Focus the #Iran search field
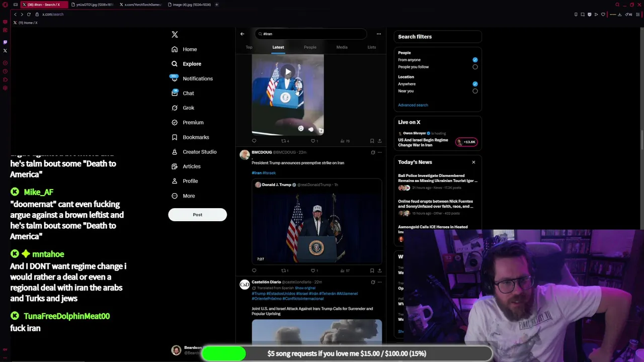This screenshot has width=644, height=362. 310,34
